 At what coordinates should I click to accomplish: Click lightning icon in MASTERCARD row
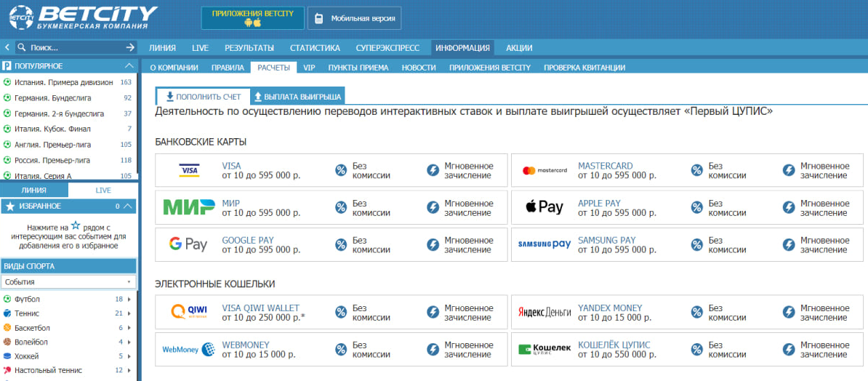click(x=789, y=171)
